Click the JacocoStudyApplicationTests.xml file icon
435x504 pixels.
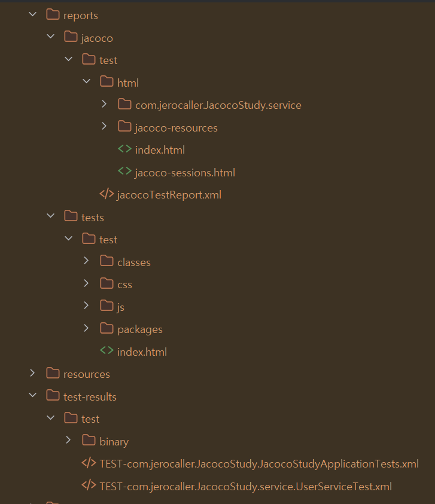pos(89,463)
